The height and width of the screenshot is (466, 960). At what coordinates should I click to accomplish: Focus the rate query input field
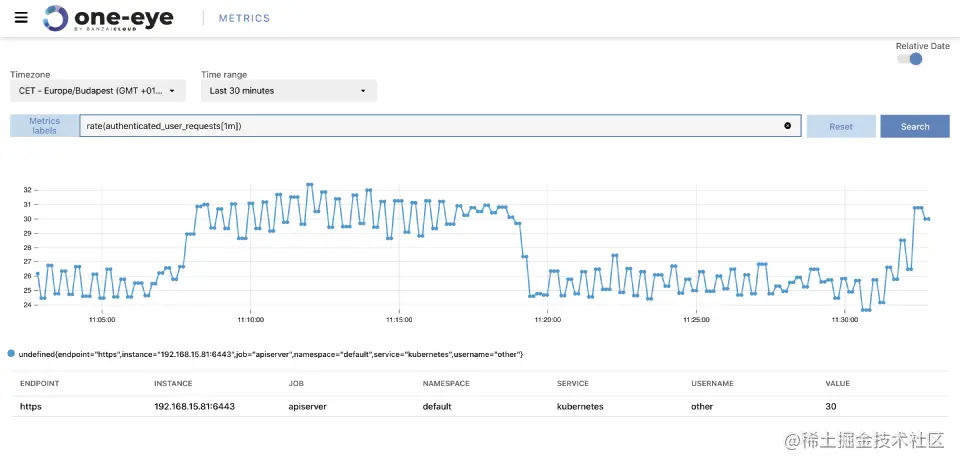[430, 126]
